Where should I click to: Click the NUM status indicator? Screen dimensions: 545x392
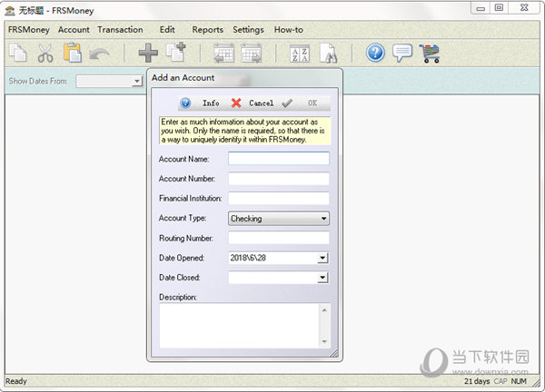point(519,381)
